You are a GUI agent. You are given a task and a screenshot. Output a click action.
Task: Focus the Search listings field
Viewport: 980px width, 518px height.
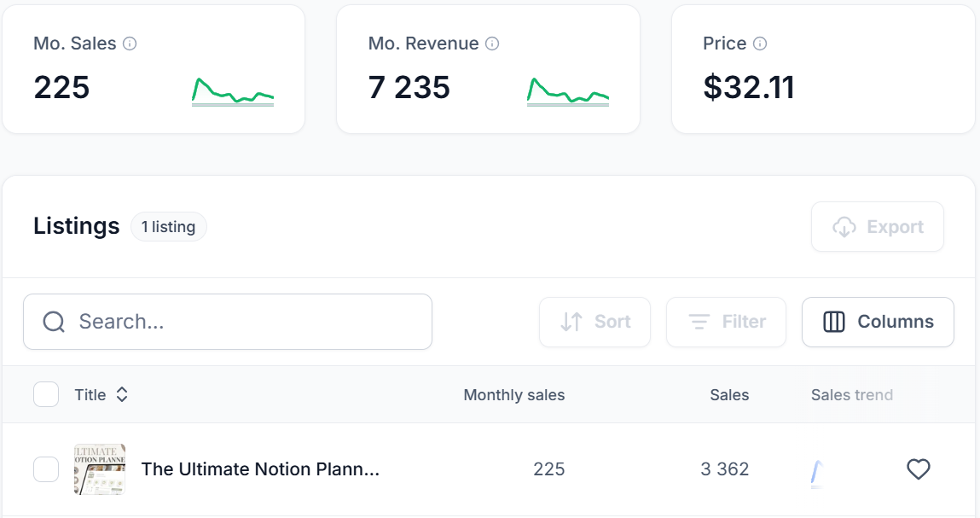pyautogui.click(x=228, y=323)
